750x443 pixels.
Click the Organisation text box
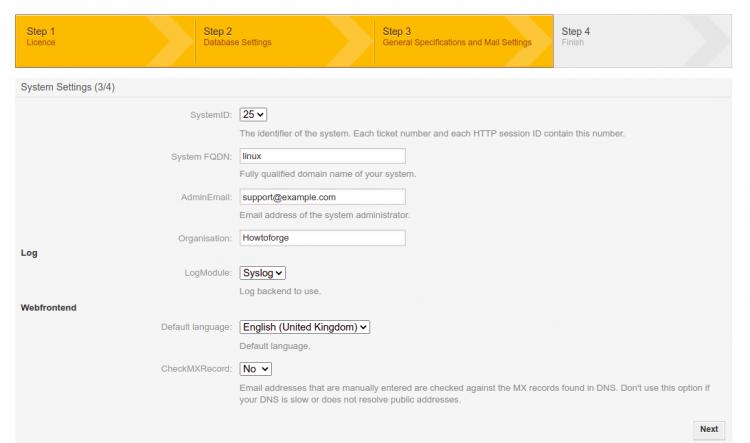[322, 238]
